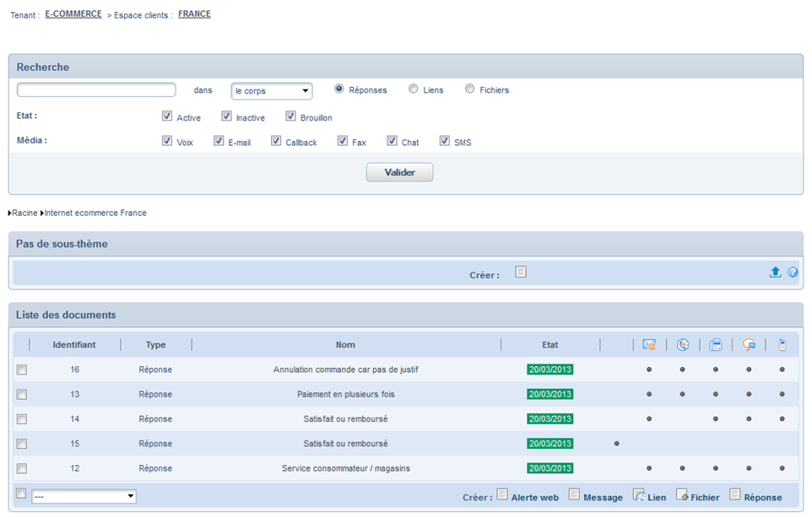Toggle the SMS media checkbox
Image resolution: width=812 pixels, height=518 pixels.
pyautogui.click(x=444, y=141)
